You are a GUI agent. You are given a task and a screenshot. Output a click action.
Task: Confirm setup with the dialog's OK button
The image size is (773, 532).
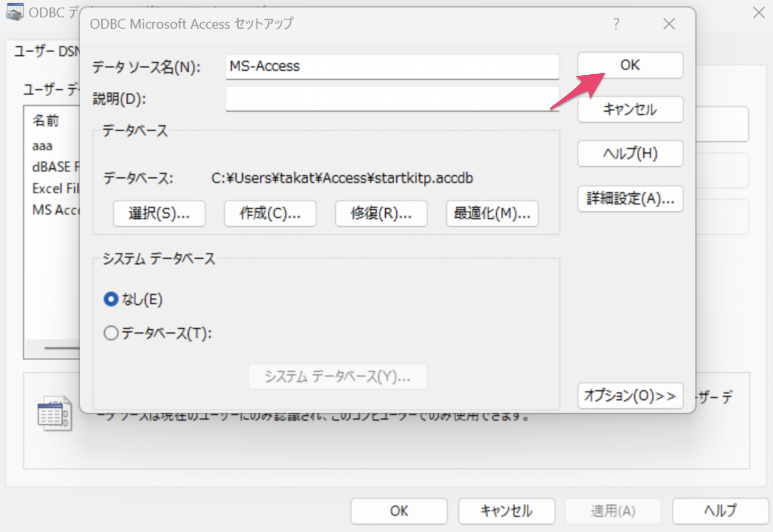click(x=630, y=65)
